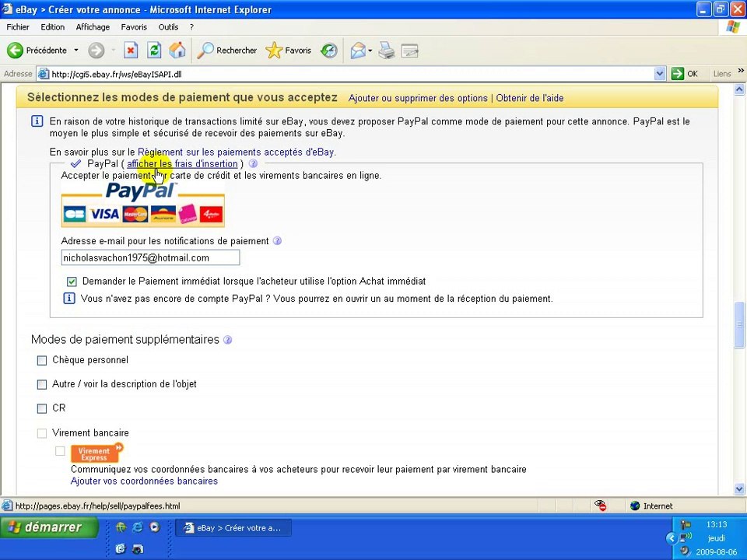Click the page icon in address bar
The image size is (747, 560).
pos(44,74)
